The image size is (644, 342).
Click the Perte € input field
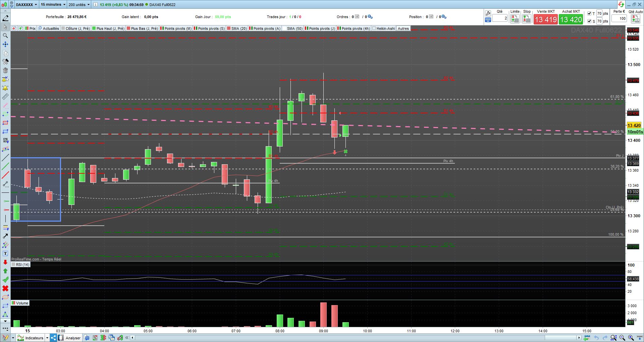coord(619,18)
